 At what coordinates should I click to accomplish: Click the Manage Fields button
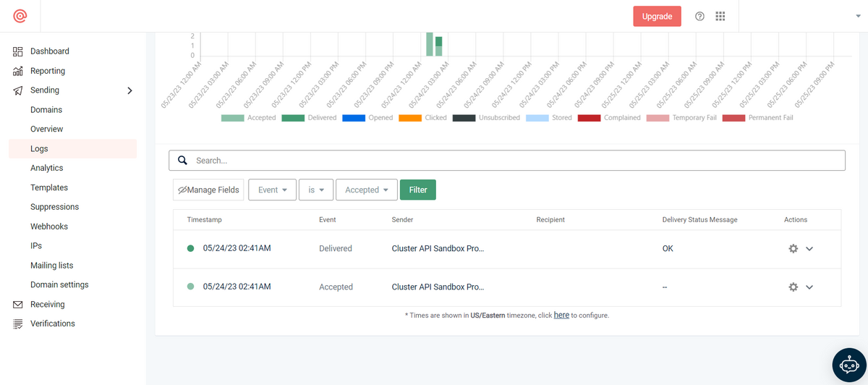(x=208, y=190)
